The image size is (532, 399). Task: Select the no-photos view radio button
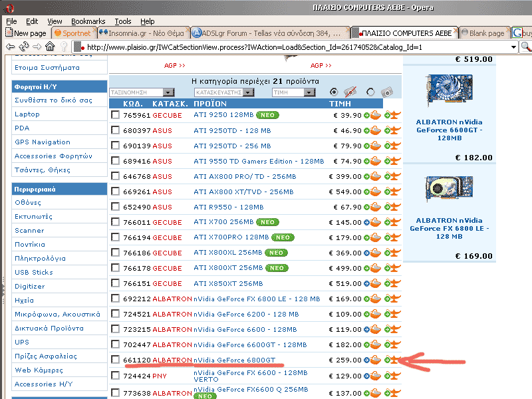[x=334, y=92]
